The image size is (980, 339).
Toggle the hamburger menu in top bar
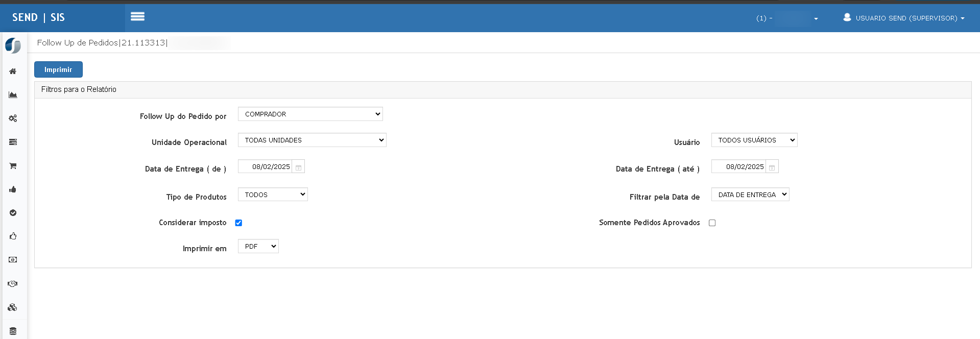[137, 17]
